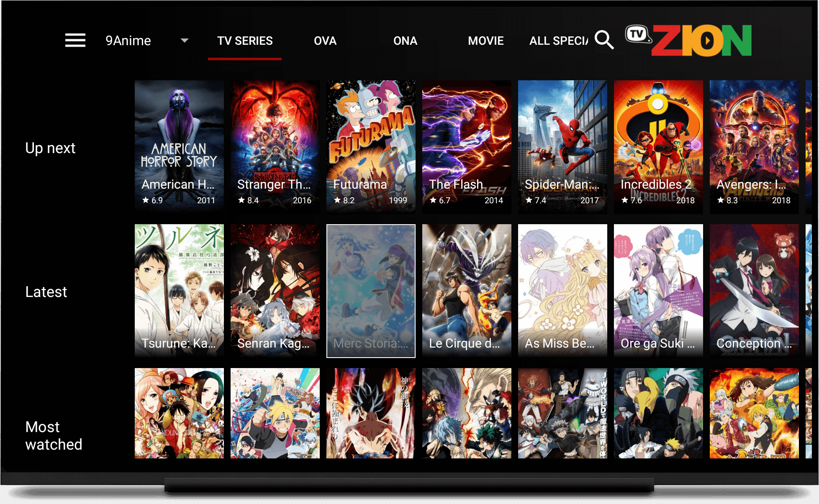Expand the 9Anime source dropdown arrow

[184, 41]
